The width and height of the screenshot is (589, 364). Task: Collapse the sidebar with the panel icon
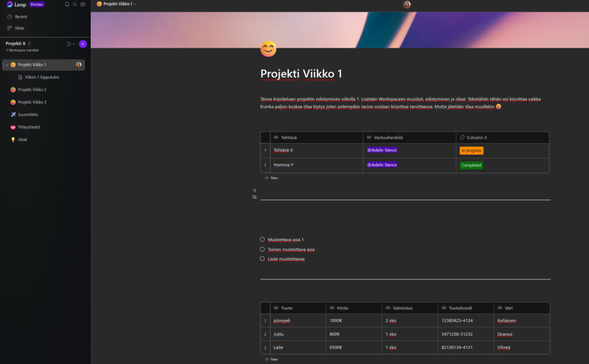(83, 4)
